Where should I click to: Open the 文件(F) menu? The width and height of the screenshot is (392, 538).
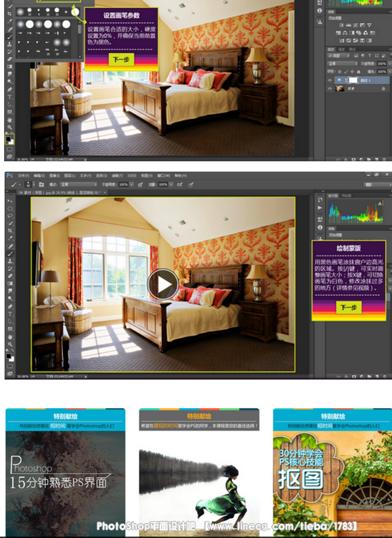coord(24,175)
